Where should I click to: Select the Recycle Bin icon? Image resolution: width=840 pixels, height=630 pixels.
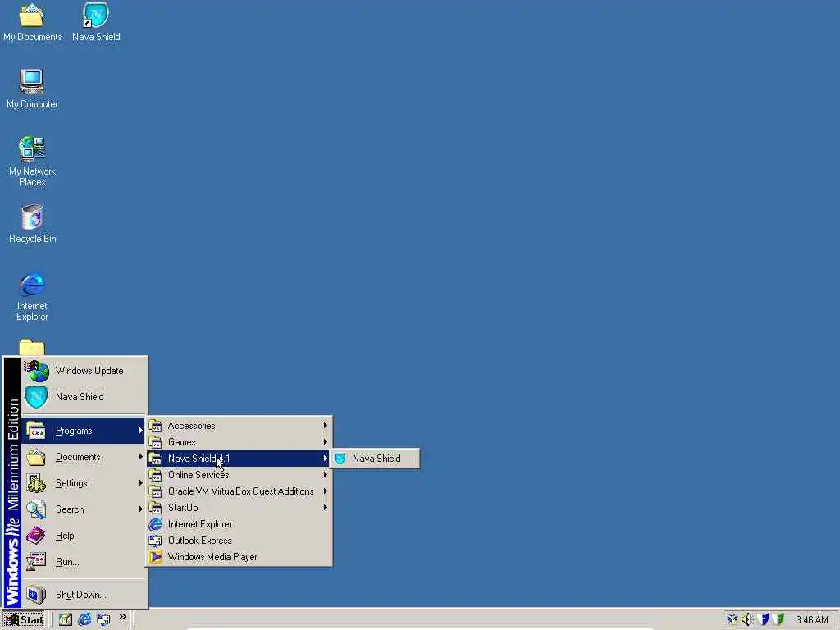pos(32,224)
